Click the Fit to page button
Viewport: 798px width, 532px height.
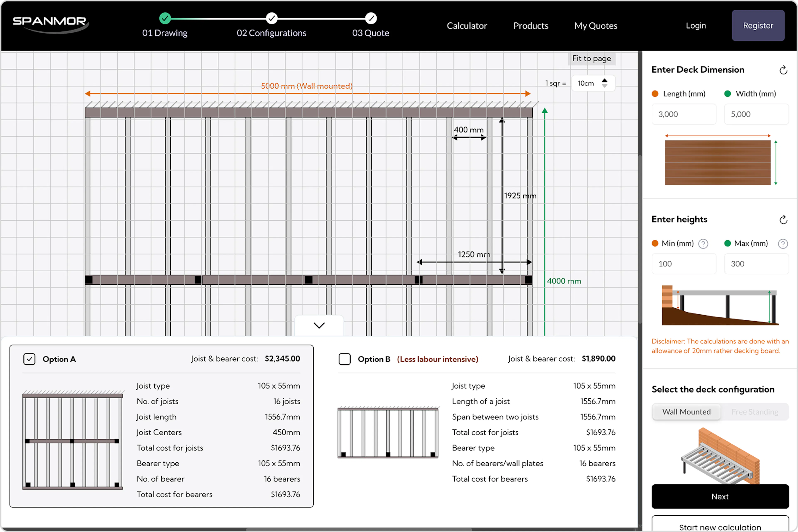pos(591,58)
